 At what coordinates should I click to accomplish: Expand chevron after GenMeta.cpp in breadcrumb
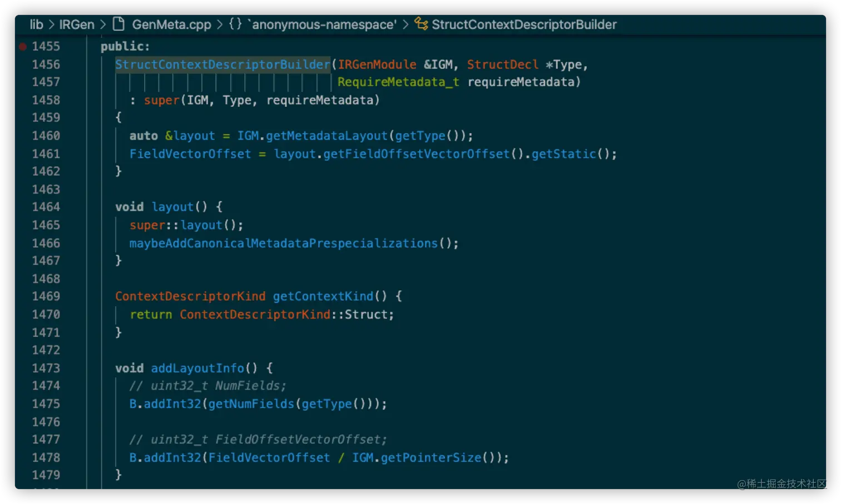tap(220, 24)
